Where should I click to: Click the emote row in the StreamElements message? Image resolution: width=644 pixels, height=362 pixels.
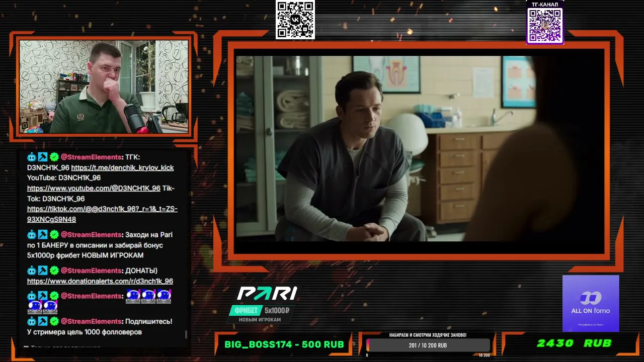pos(99,301)
